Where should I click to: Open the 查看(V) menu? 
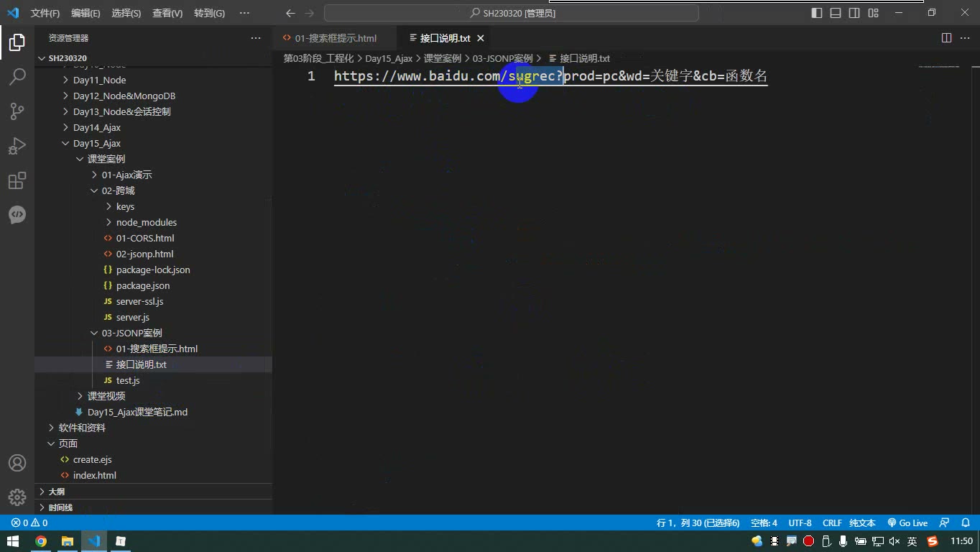(167, 13)
